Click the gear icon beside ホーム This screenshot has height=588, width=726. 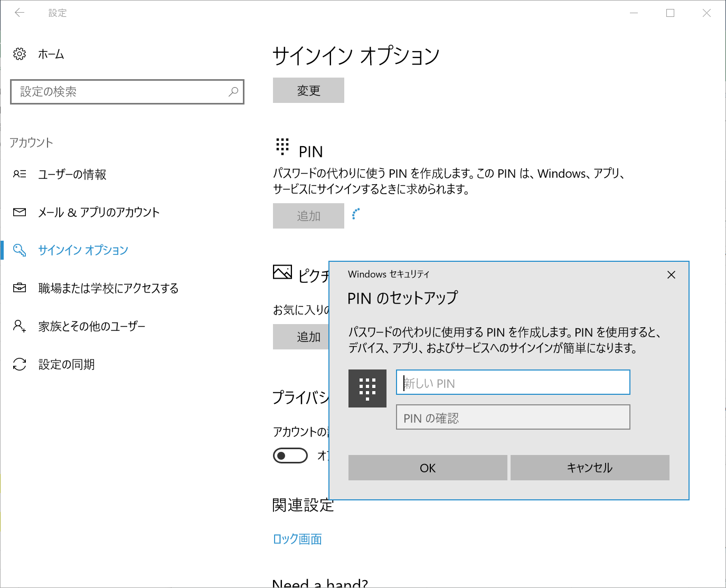(x=20, y=53)
